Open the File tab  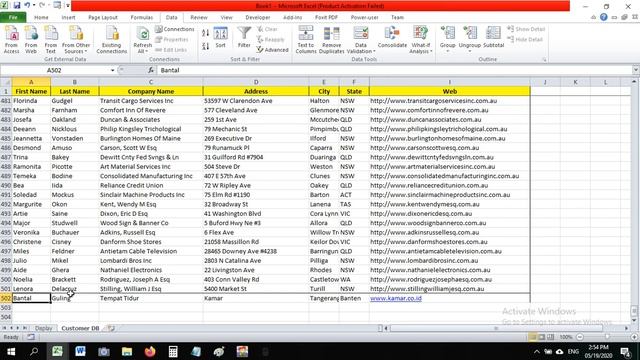pyautogui.click(x=13, y=18)
